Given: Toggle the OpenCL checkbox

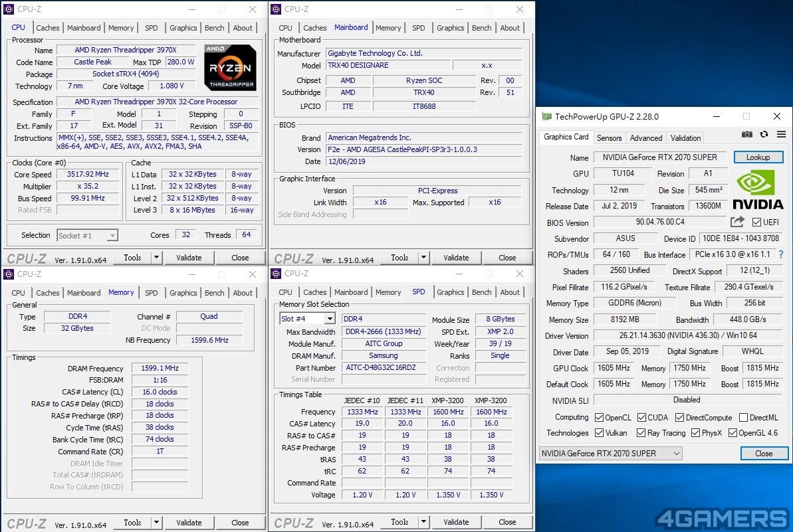Looking at the screenshot, I should click(x=600, y=417).
